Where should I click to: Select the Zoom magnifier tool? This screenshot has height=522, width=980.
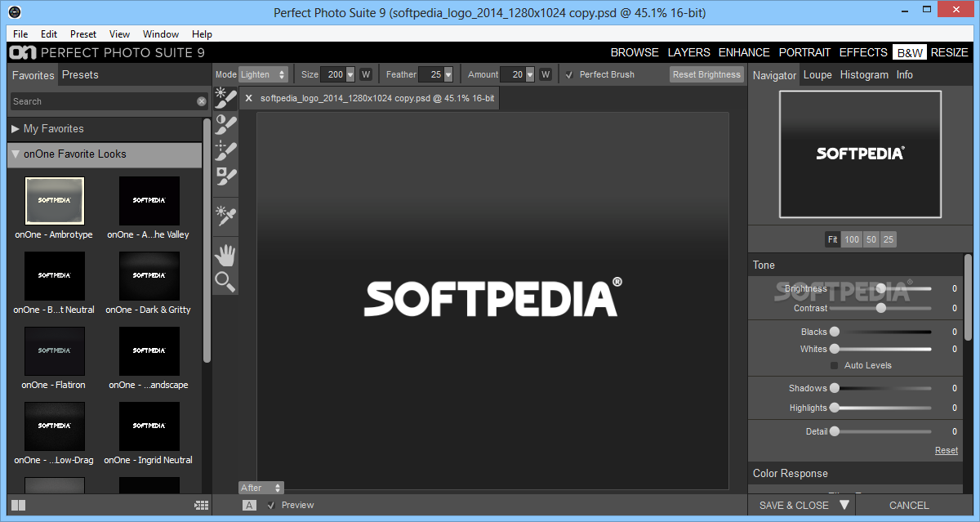(x=225, y=282)
